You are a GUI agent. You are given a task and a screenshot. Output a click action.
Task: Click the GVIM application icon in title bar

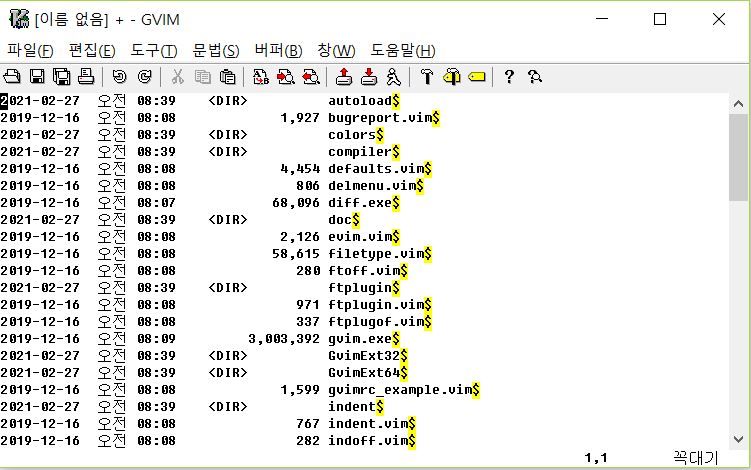click(x=19, y=19)
